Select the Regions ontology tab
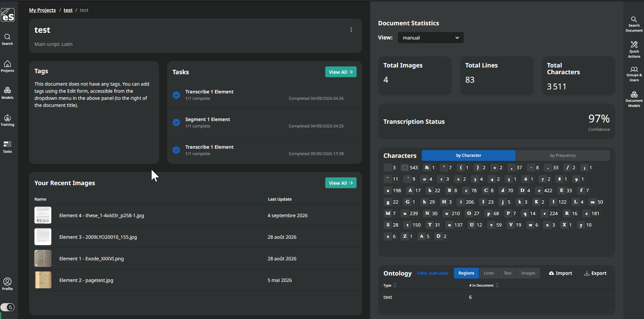 coord(466,273)
